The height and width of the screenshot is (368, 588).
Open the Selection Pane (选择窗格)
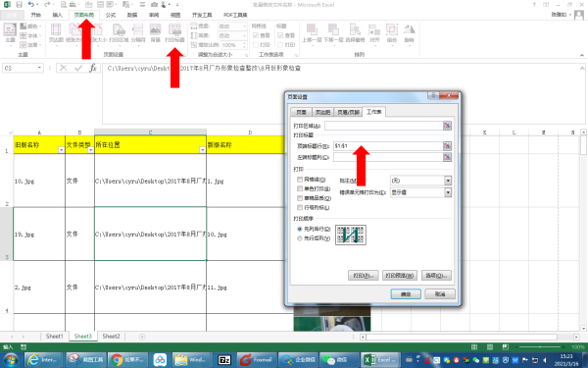tap(355, 33)
